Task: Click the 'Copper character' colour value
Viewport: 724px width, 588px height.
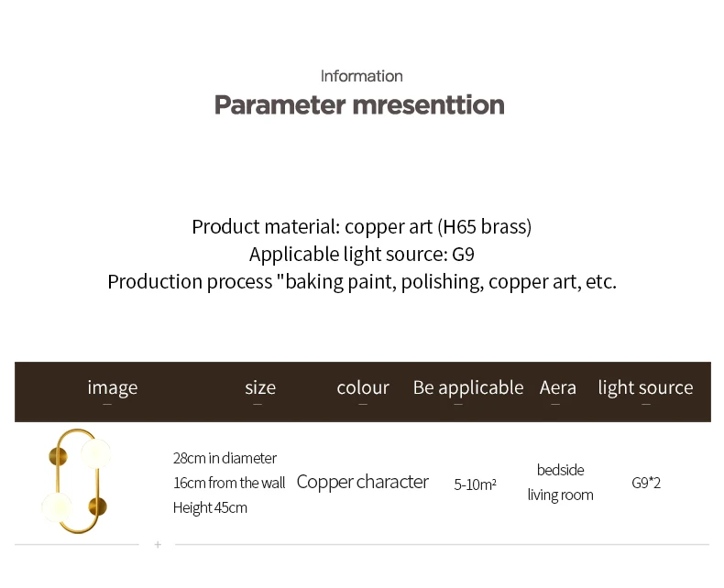Action: pos(363,482)
